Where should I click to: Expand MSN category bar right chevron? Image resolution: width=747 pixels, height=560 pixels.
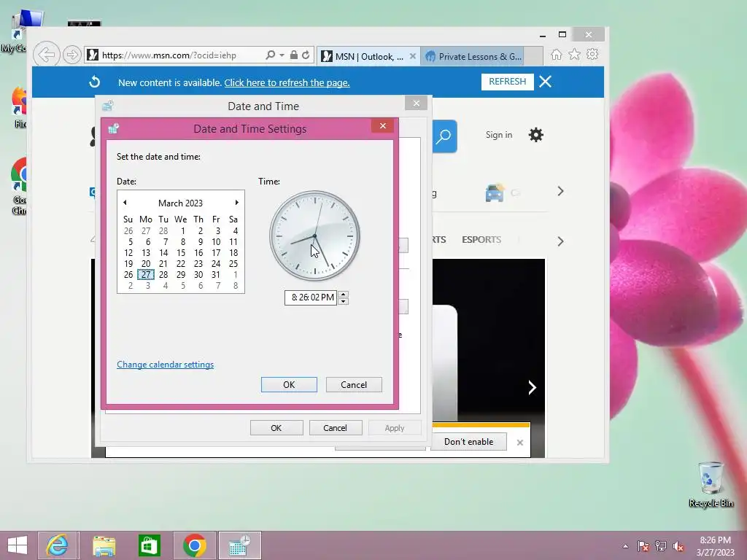pos(561,241)
